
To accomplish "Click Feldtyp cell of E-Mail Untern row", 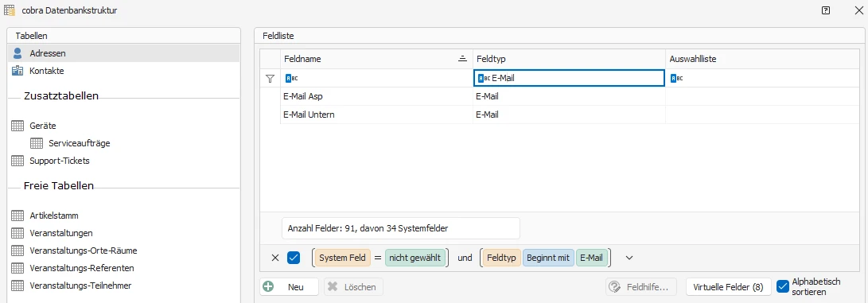I will pyautogui.click(x=569, y=115).
